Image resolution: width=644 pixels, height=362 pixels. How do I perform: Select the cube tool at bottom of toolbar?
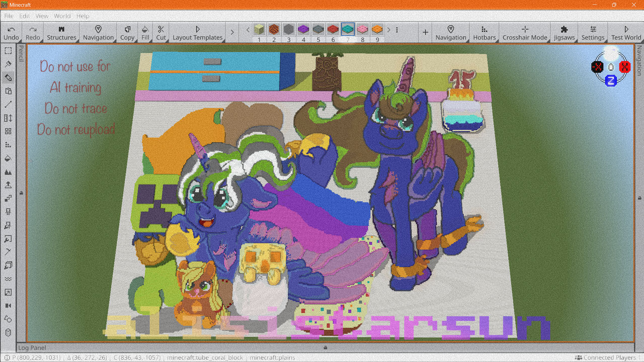(x=8, y=332)
